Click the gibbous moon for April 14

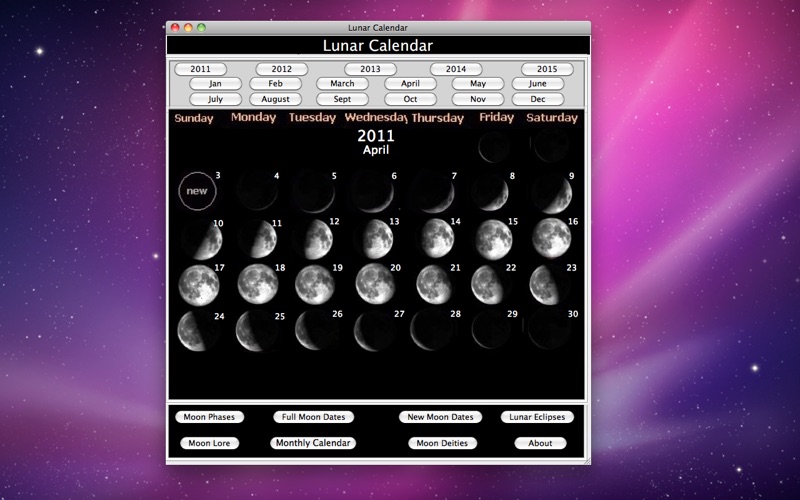point(436,238)
